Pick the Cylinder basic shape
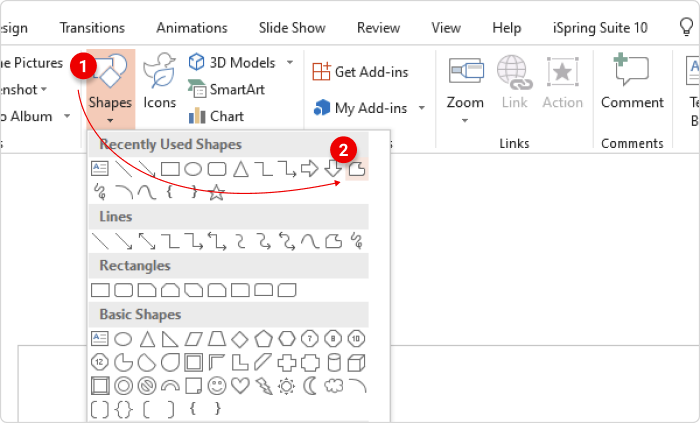This screenshot has width=700, height=423. pos(333,363)
